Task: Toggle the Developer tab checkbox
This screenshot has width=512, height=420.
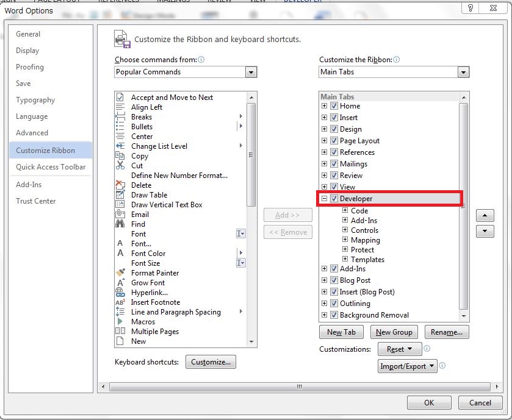Action: tap(334, 198)
